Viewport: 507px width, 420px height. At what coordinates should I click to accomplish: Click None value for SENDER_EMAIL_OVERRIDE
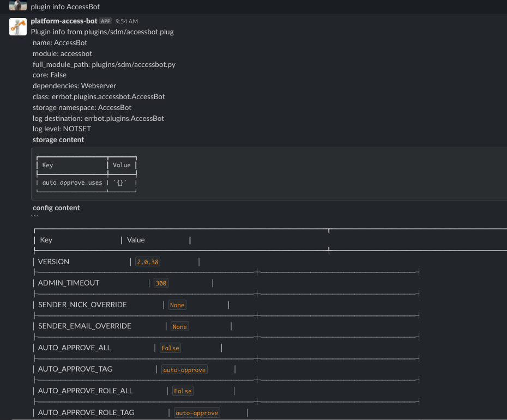(180, 326)
